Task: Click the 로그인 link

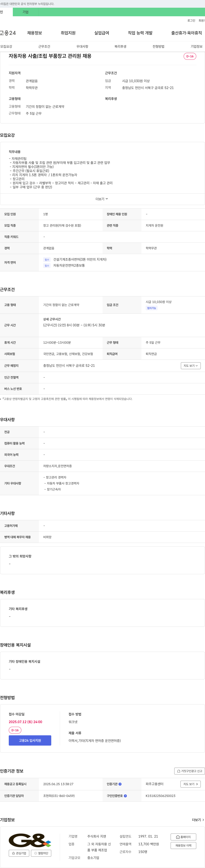Action: 191,21
